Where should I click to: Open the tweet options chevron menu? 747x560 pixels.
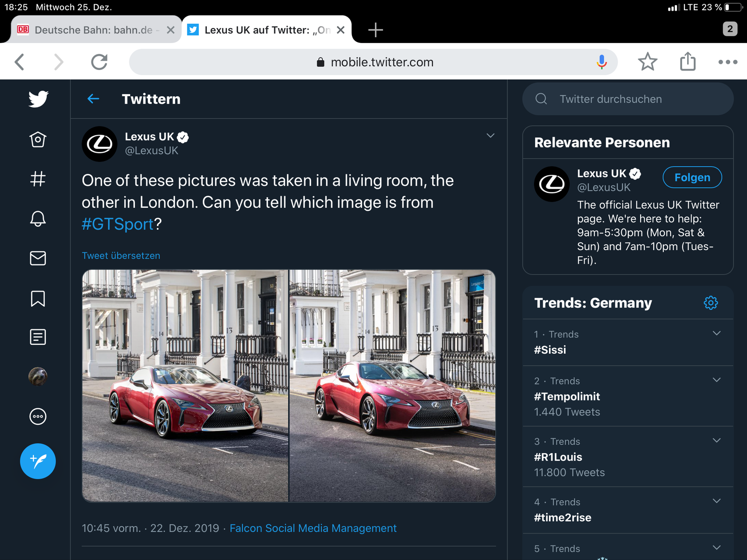(x=490, y=135)
